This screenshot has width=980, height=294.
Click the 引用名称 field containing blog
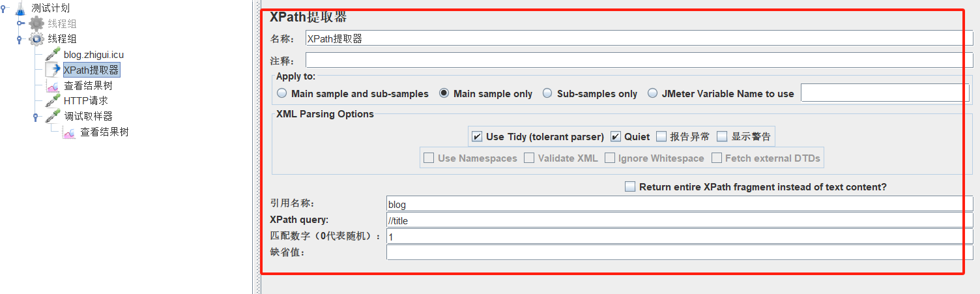pyautogui.click(x=675, y=204)
